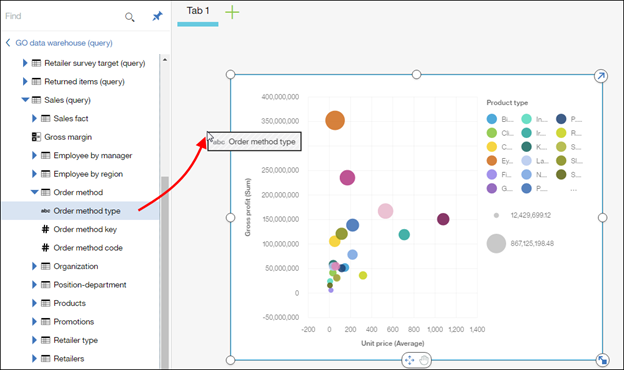Viewport: 624px width, 370px height.
Task: Expand Retailer survey target (query)
Action: (x=25, y=63)
